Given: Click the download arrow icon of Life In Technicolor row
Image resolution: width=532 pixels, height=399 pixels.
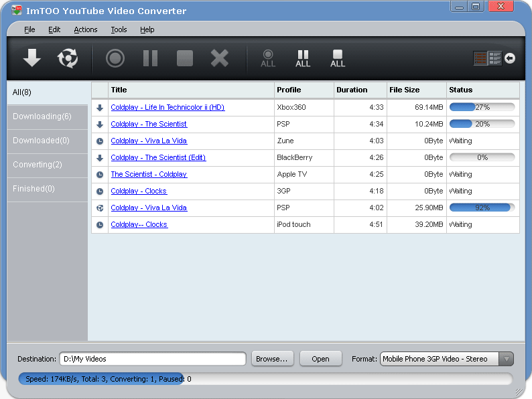Looking at the screenshot, I should click(100, 108).
